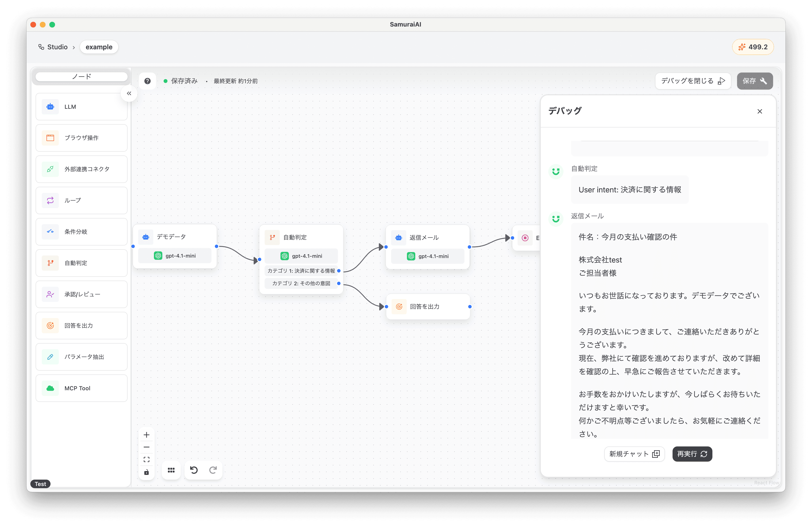This screenshot has width=812, height=527.
Task: Select the ノード tab
Action: click(x=82, y=77)
